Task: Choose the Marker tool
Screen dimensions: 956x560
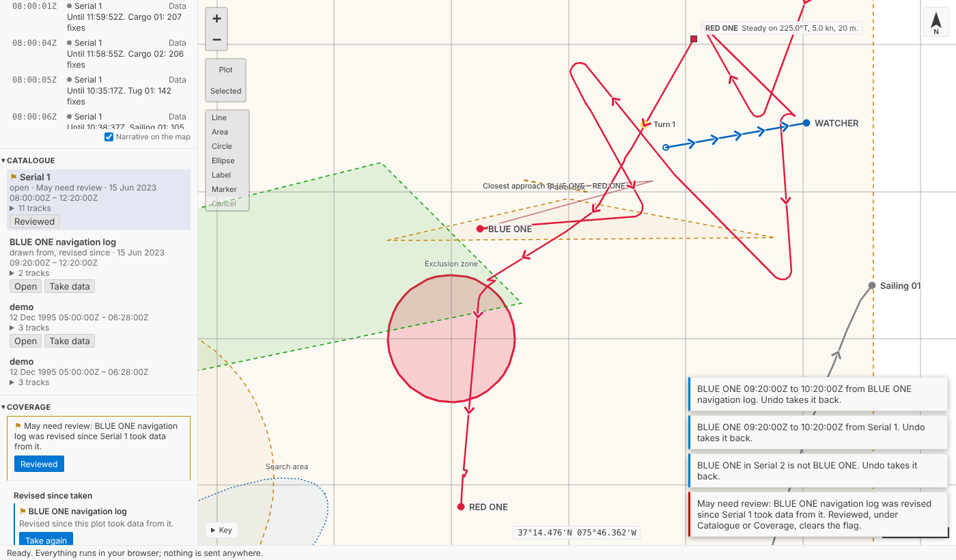Action: (227, 189)
